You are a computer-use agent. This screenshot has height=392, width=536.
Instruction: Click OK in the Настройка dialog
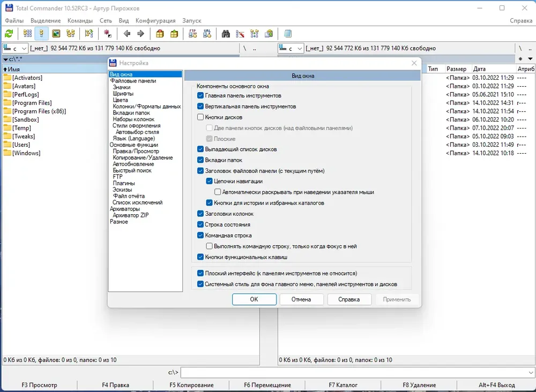[254, 299]
